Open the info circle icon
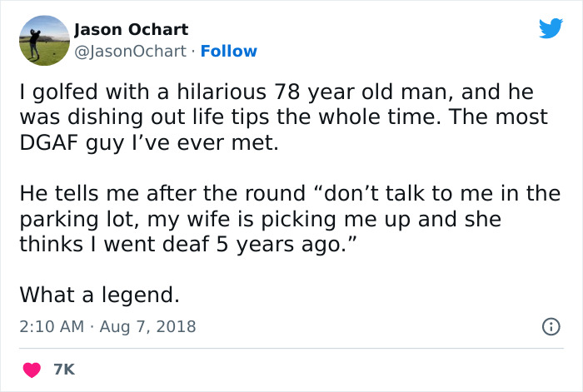The width and height of the screenshot is (583, 392). point(551,327)
